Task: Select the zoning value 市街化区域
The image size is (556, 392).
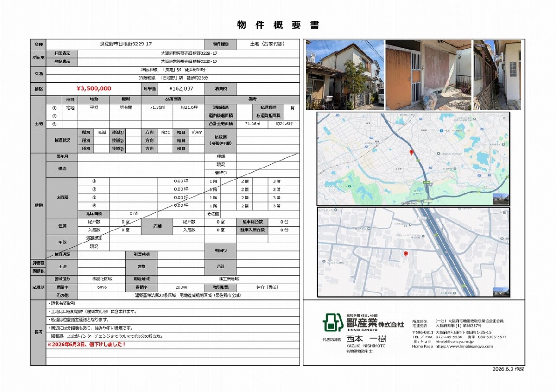Action: (102, 279)
